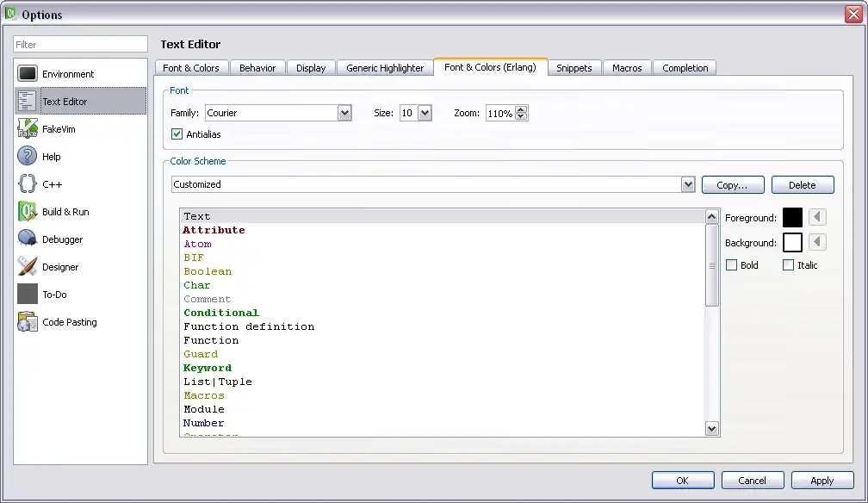
Task: Expand the Customized color scheme dropdown
Action: click(687, 184)
